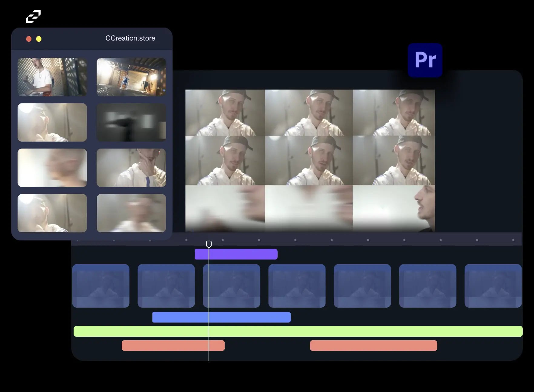Viewport: 534px width, 392px height.
Task: Choose thumbnail of man touching his chin
Action: 131,168
